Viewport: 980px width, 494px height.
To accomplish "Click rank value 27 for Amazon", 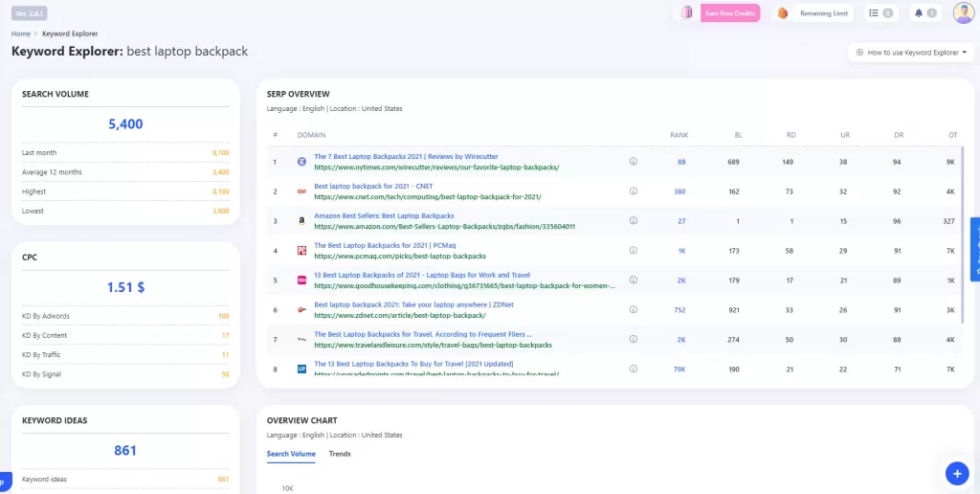I will click(x=681, y=221).
